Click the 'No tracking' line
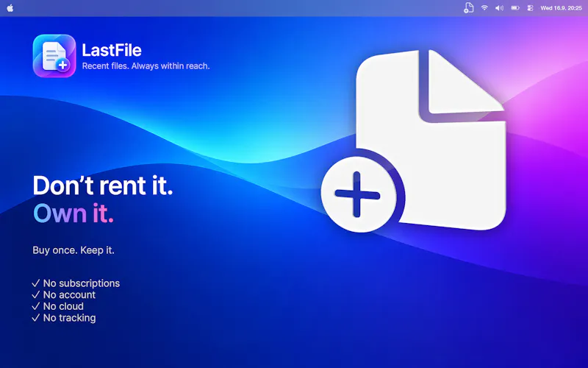The image size is (588, 368). 64,318
